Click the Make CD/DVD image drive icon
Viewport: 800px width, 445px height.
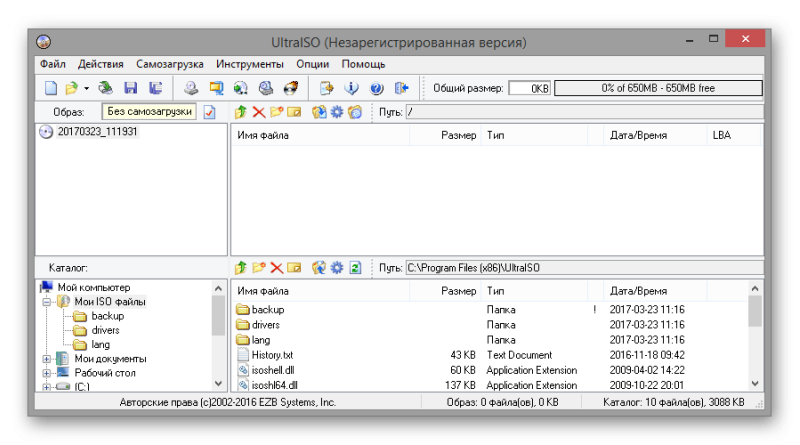[191, 88]
